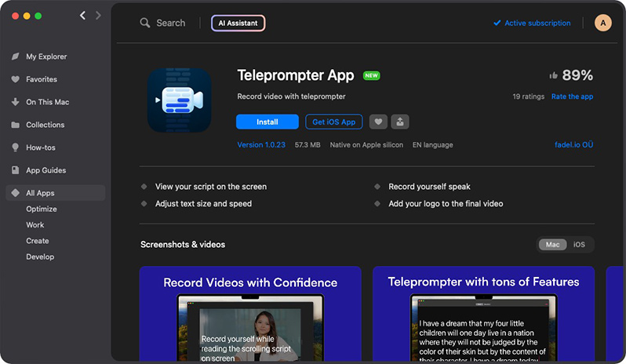This screenshot has height=364, width=626.
Task: Click EN language text
Action: pos(432,145)
